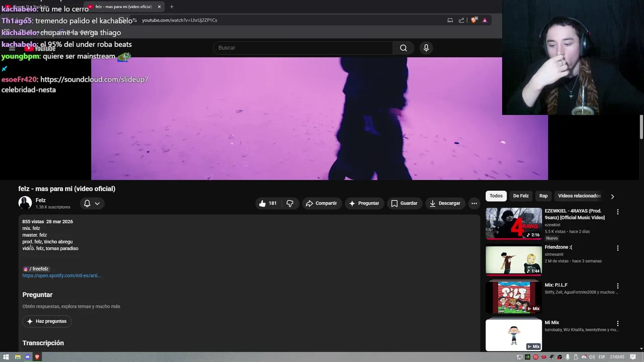Click the Descargar button
Viewport: 644px width, 362px height.
click(445, 203)
